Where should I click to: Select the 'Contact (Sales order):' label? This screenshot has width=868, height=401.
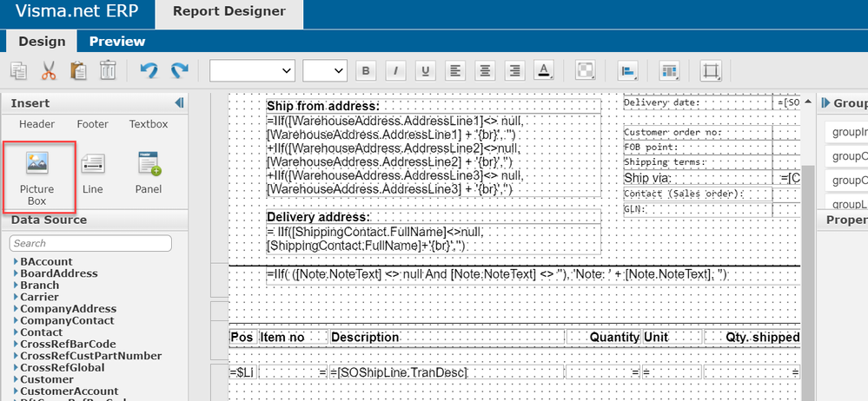pos(698,194)
